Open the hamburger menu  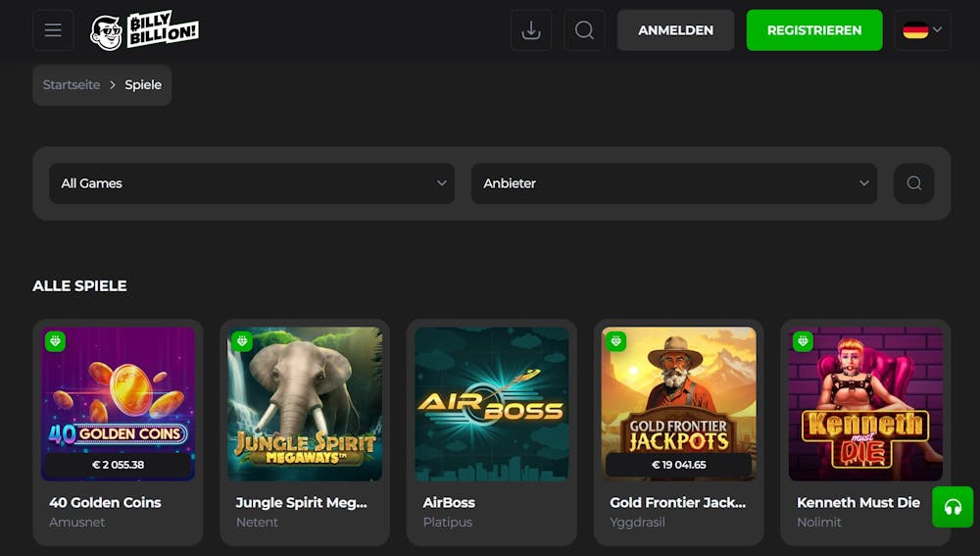[x=53, y=30]
